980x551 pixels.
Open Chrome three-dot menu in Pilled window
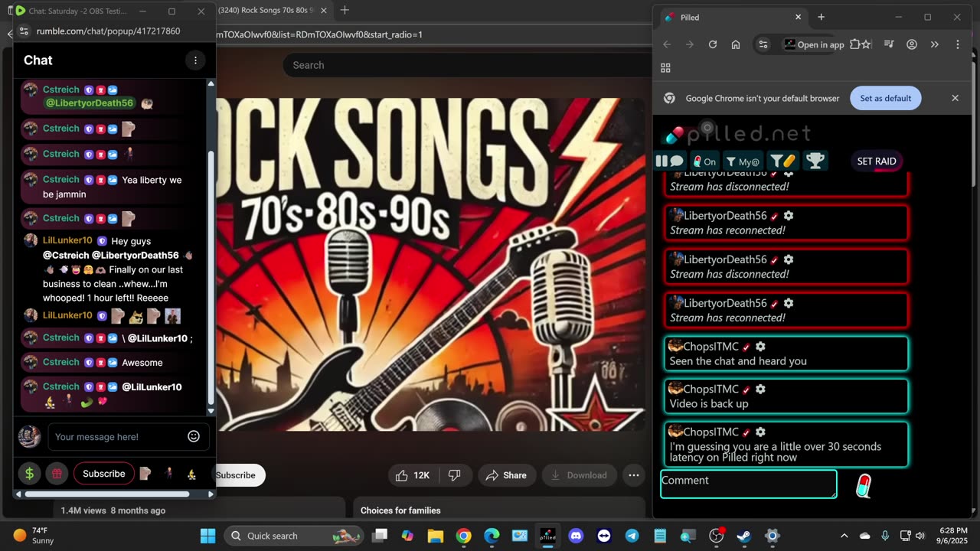click(x=957, y=44)
